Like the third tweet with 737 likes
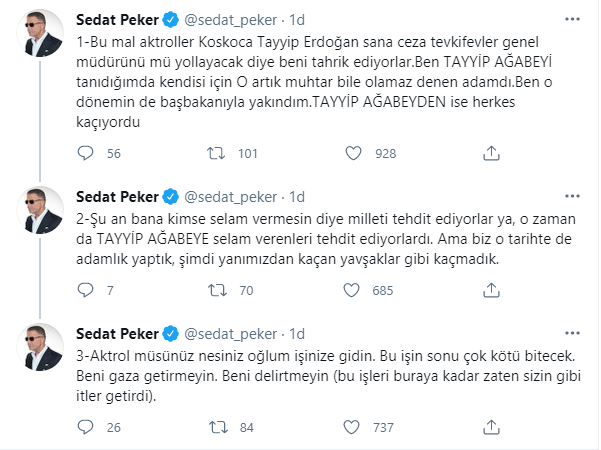The width and height of the screenshot is (601, 450). coord(351,427)
